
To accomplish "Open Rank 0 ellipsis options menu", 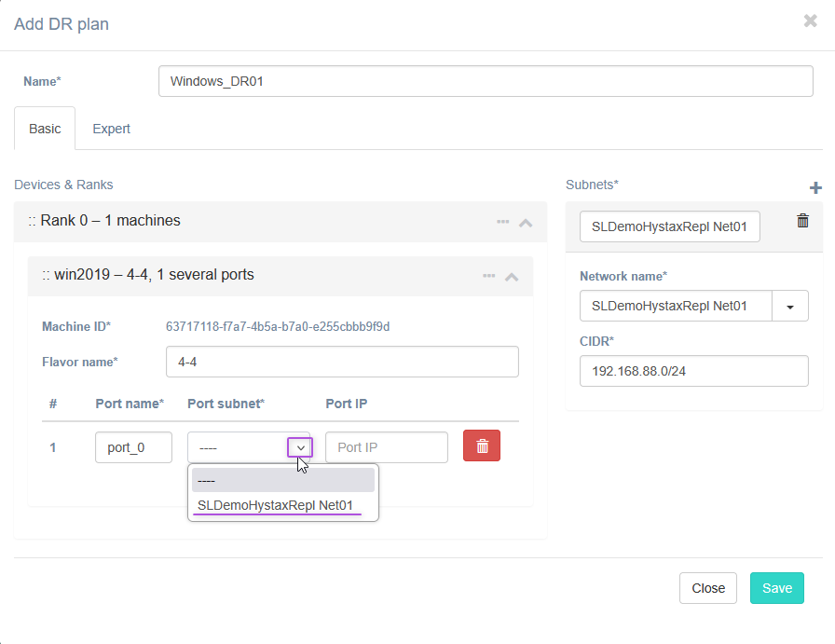I will (502, 222).
